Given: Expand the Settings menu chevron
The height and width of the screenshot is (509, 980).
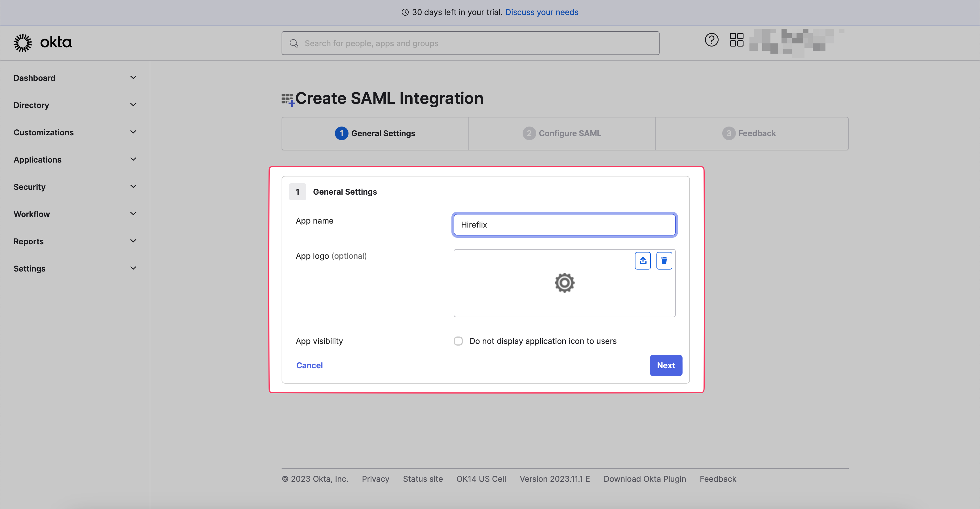Looking at the screenshot, I should click(133, 268).
